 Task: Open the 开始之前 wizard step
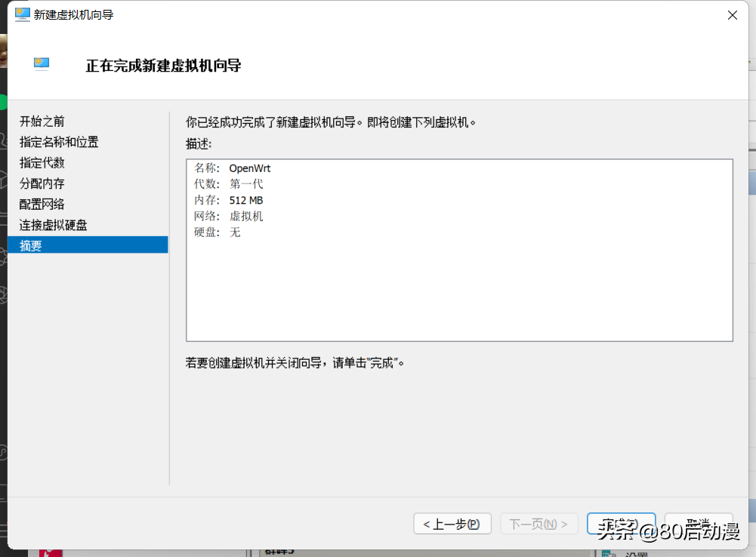pyautogui.click(x=42, y=122)
